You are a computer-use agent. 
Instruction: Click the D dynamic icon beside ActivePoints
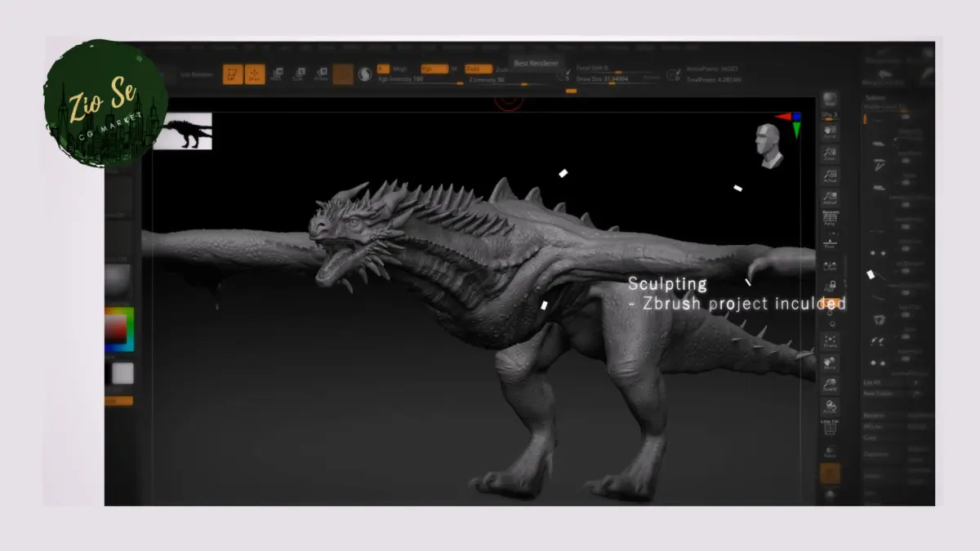point(674,75)
